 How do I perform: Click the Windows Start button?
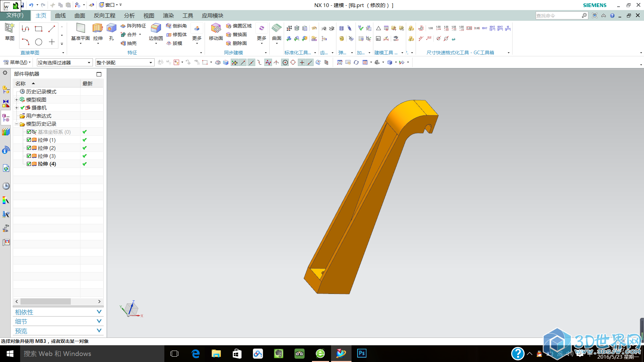[x=10, y=354]
